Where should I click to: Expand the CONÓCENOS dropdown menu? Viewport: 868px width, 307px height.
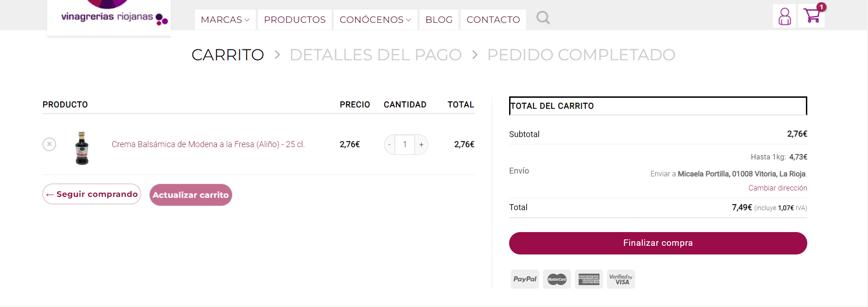pos(375,20)
